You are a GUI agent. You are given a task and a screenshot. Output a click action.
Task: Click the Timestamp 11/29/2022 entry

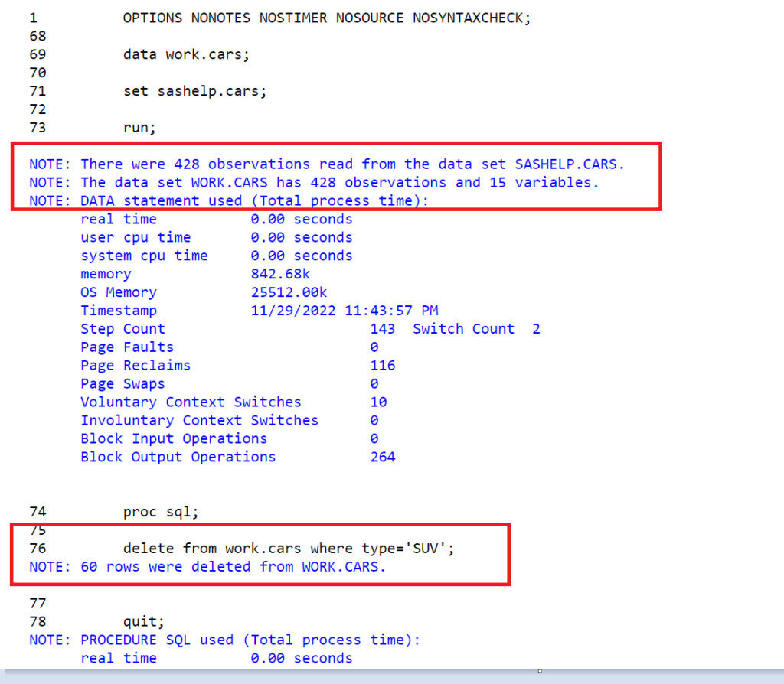coord(260,310)
